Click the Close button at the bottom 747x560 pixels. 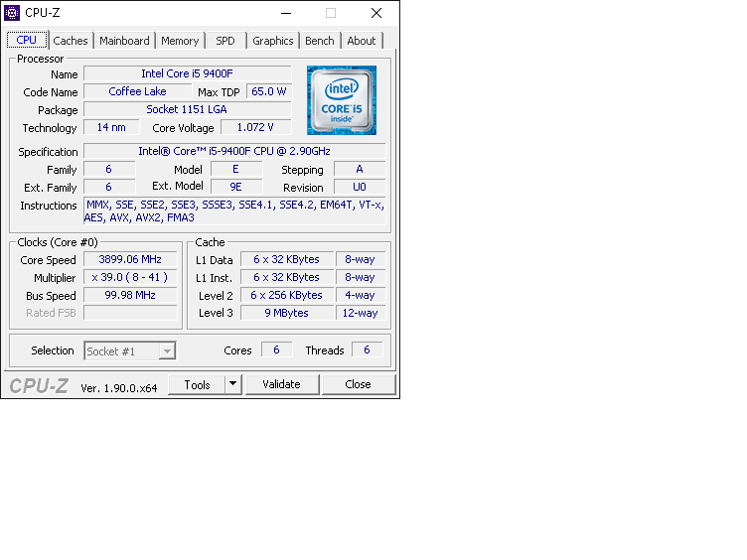point(359,384)
